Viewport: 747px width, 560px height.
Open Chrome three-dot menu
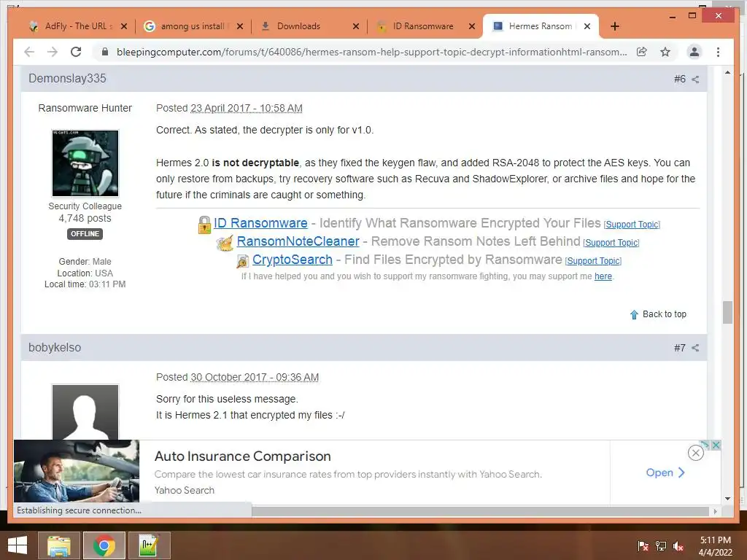tap(718, 52)
